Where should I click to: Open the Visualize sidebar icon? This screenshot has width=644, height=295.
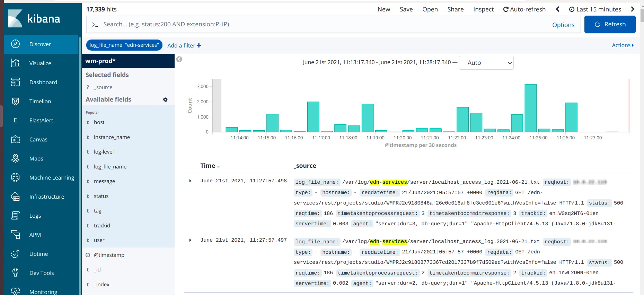pos(15,63)
